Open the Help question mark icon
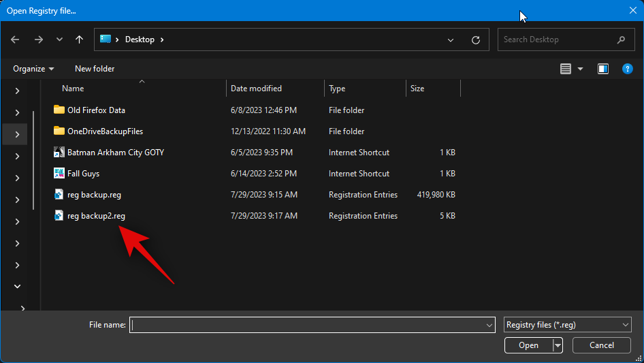The height and width of the screenshot is (363, 644). click(628, 69)
